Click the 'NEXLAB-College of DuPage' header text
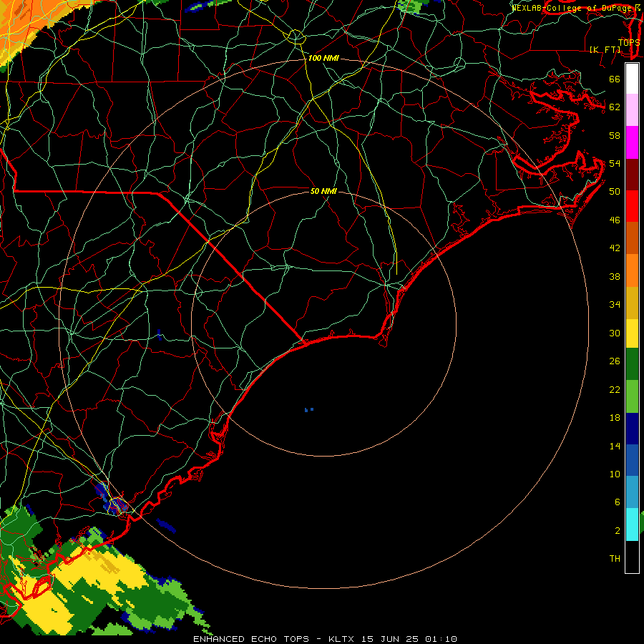Image resolution: width=644 pixels, height=644 pixels. pos(572,8)
